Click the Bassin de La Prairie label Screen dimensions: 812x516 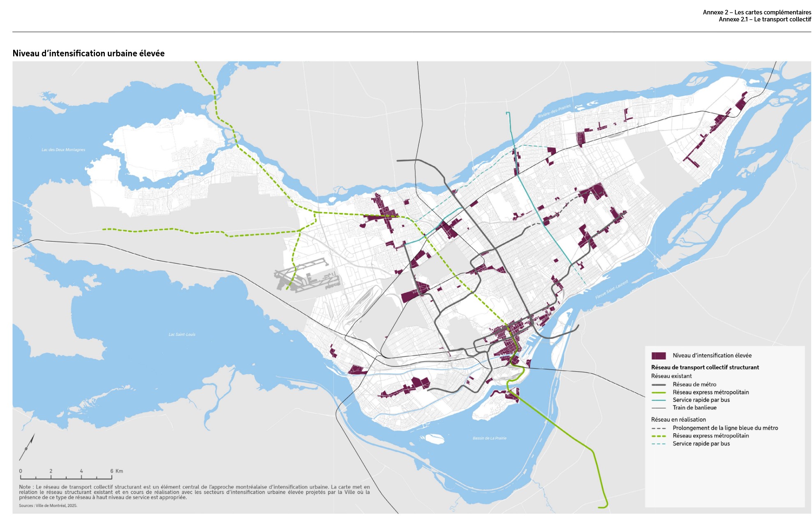pyautogui.click(x=489, y=438)
